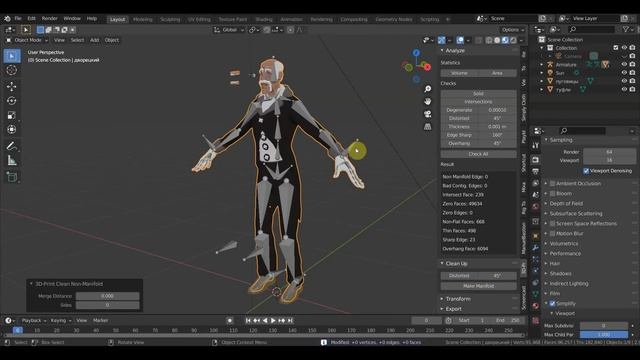This screenshot has height=360, width=640.
Task: Click the Blender logo menu icon
Action: click(7, 18)
